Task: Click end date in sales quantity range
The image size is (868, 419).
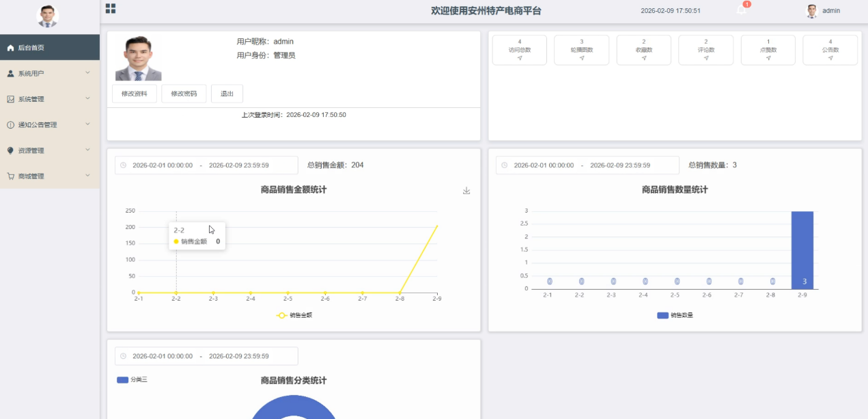Action: [x=620, y=165]
